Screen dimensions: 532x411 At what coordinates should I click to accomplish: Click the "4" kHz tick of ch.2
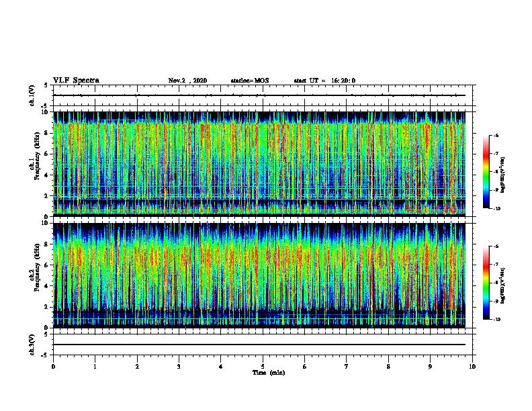point(46,286)
